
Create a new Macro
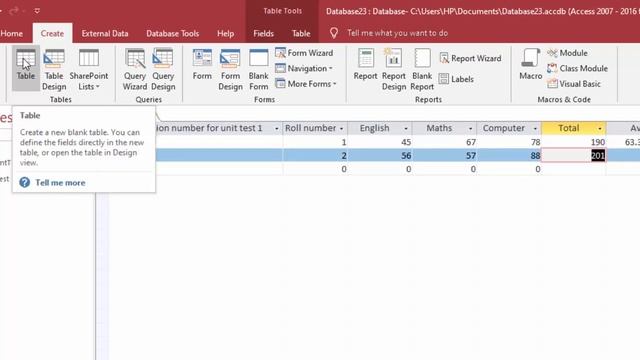tap(530, 64)
